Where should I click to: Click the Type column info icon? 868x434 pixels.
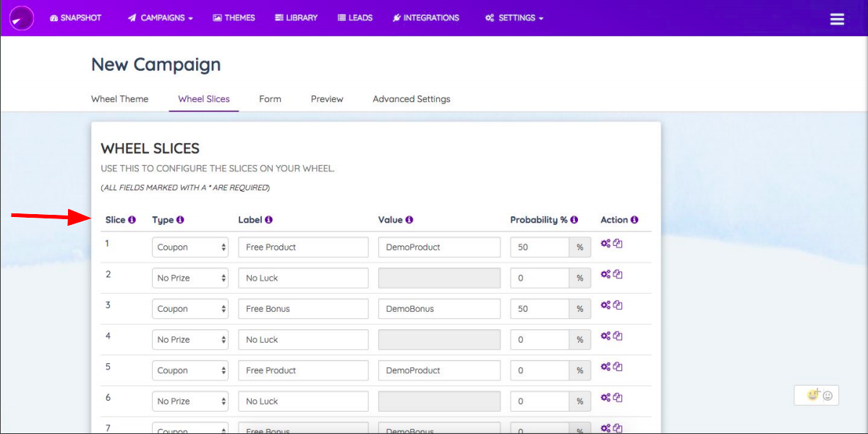click(x=180, y=220)
